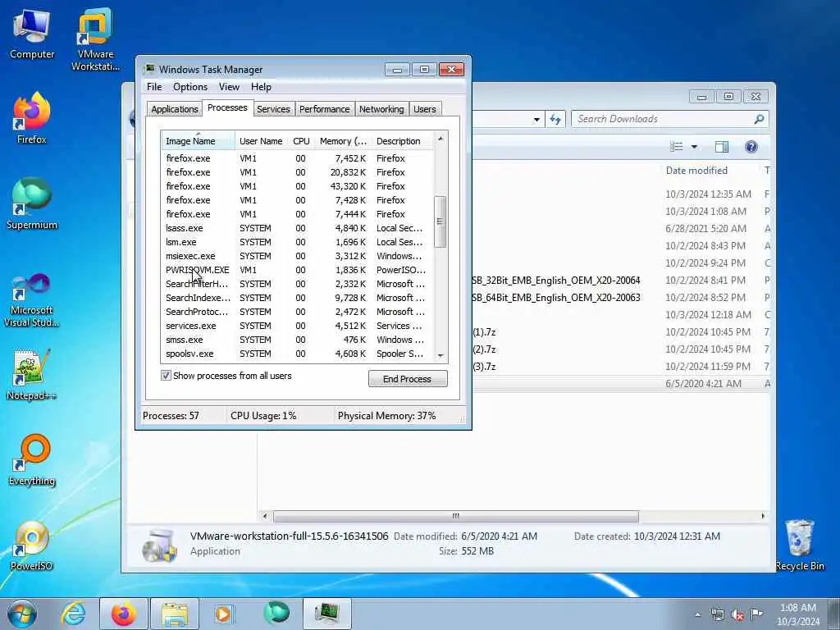840x630 pixels.
Task: Click the network tray icon
Action: coord(717,614)
